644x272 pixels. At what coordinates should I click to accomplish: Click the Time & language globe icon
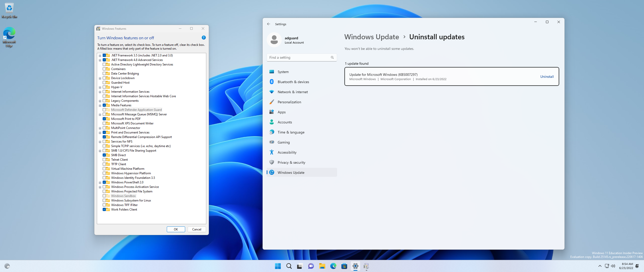pos(272,132)
